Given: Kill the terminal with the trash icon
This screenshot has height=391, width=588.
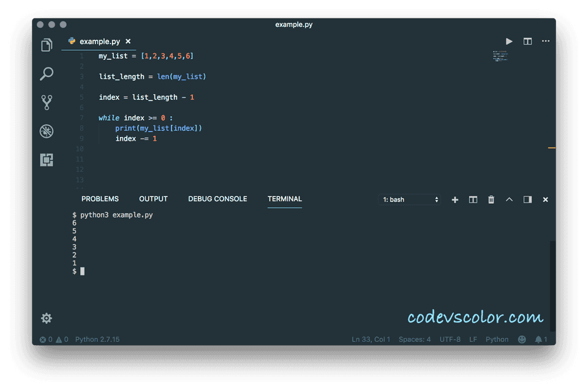Looking at the screenshot, I should coord(491,199).
